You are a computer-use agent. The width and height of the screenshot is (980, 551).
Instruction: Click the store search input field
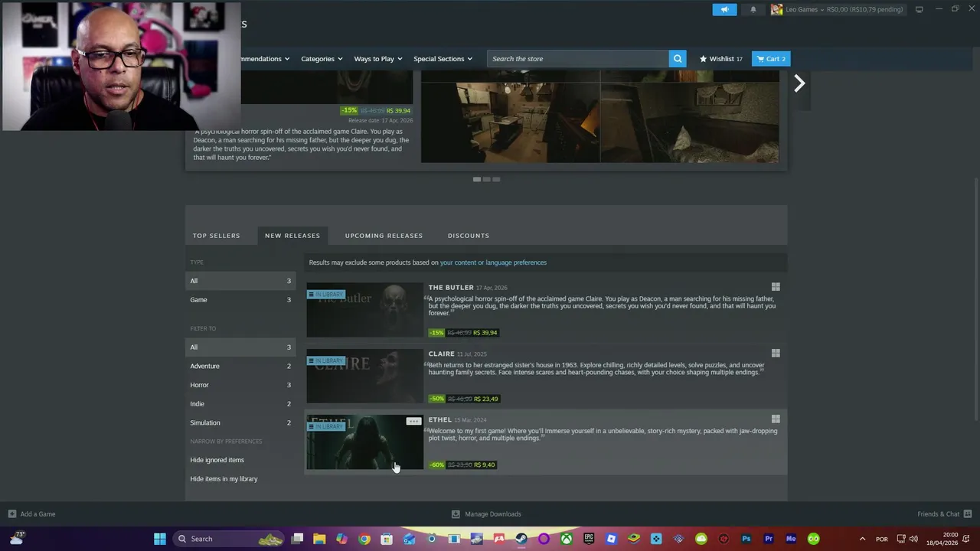[x=578, y=59]
